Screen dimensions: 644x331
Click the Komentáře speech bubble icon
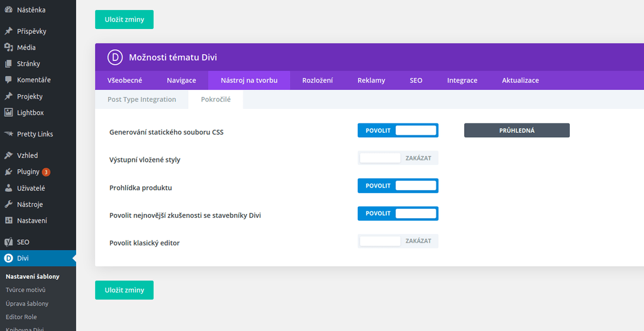pos(8,80)
